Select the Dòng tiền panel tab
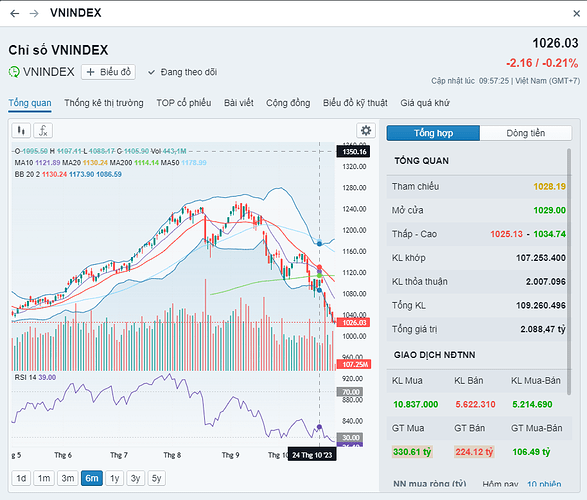 coord(526,133)
